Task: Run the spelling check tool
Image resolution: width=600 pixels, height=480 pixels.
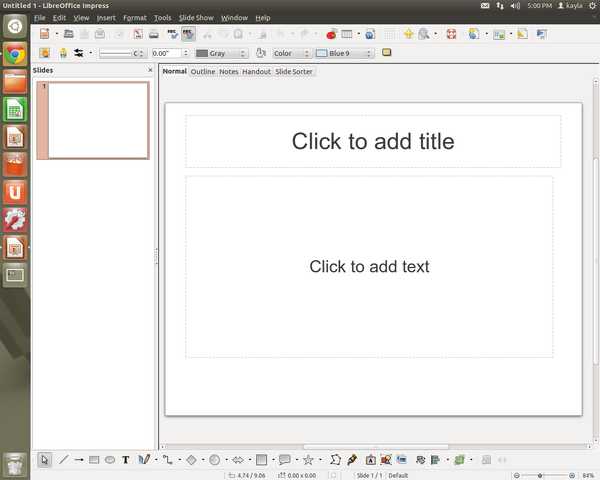Action: click(173, 34)
